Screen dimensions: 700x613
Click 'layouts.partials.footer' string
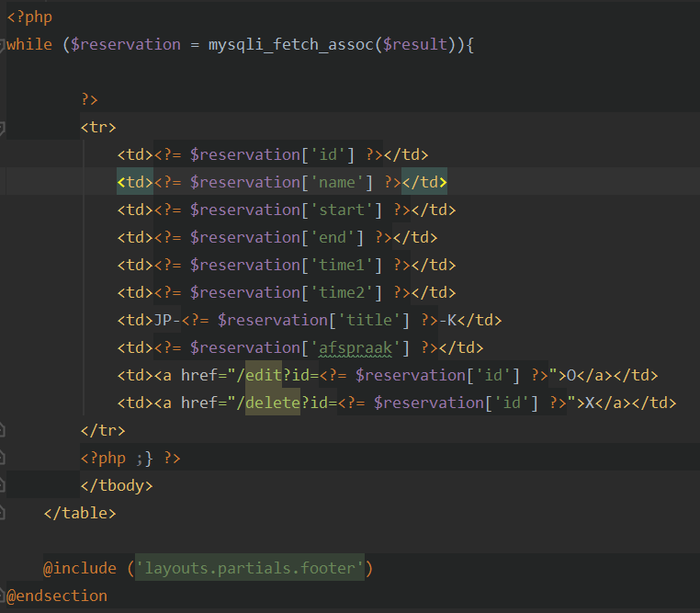[x=250, y=568]
